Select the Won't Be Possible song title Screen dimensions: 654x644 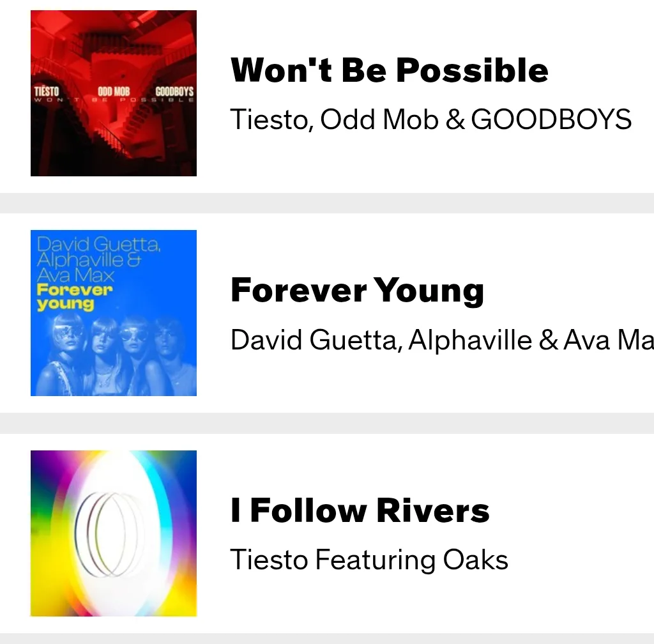[x=389, y=70]
